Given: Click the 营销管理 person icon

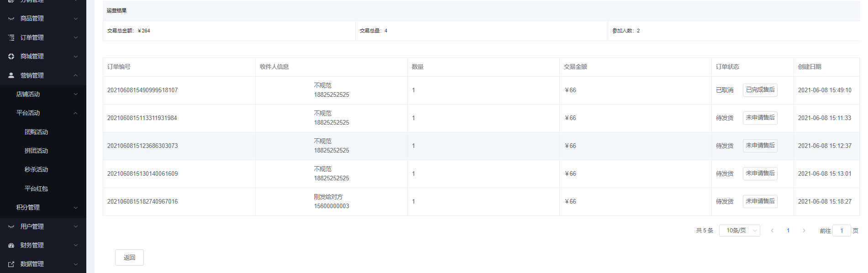Looking at the screenshot, I should pyautogui.click(x=11, y=75).
